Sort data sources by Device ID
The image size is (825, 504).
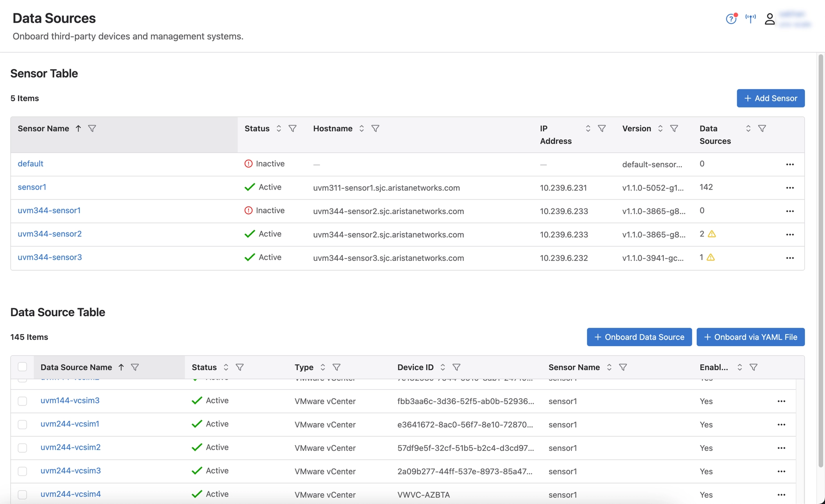click(442, 367)
